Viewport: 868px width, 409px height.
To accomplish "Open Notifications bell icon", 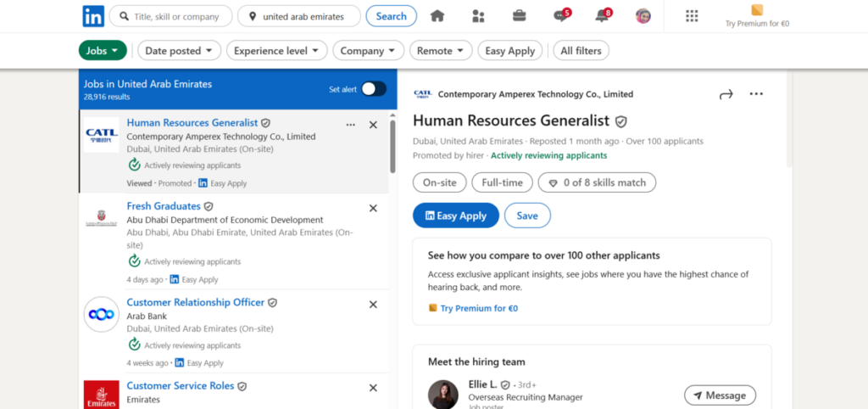I will coord(602,16).
